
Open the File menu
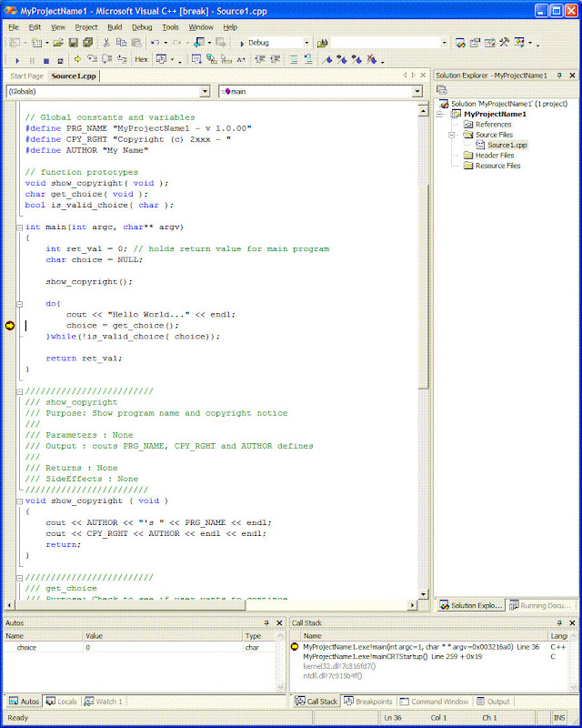click(x=14, y=27)
